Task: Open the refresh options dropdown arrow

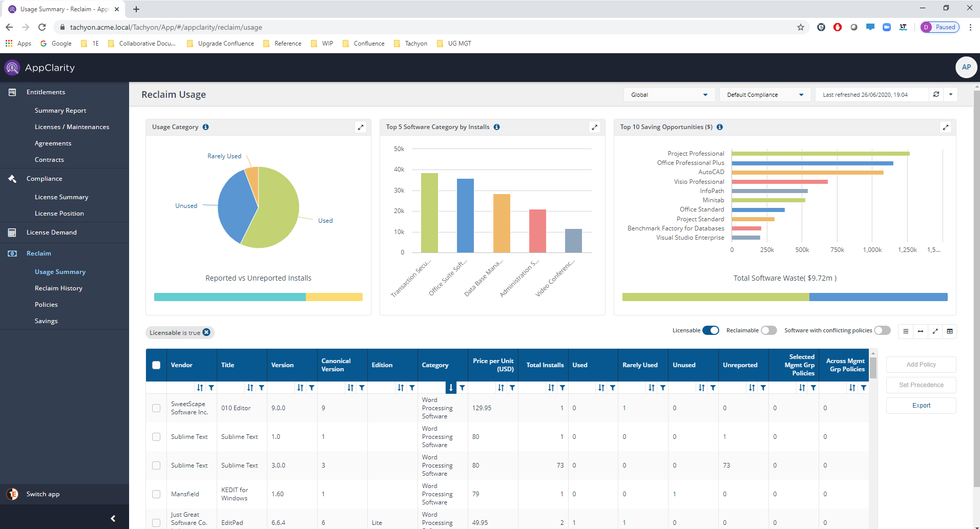Action: point(951,94)
